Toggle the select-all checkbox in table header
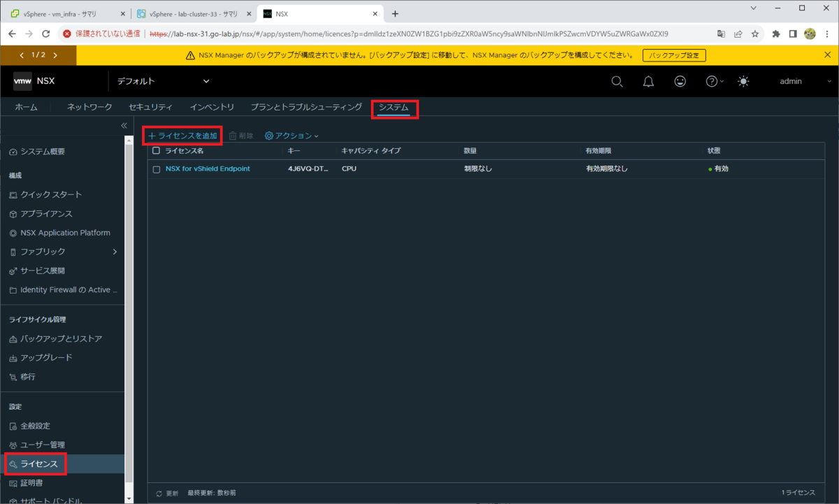The width and height of the screenshot is (839, 504). (156, 150)
